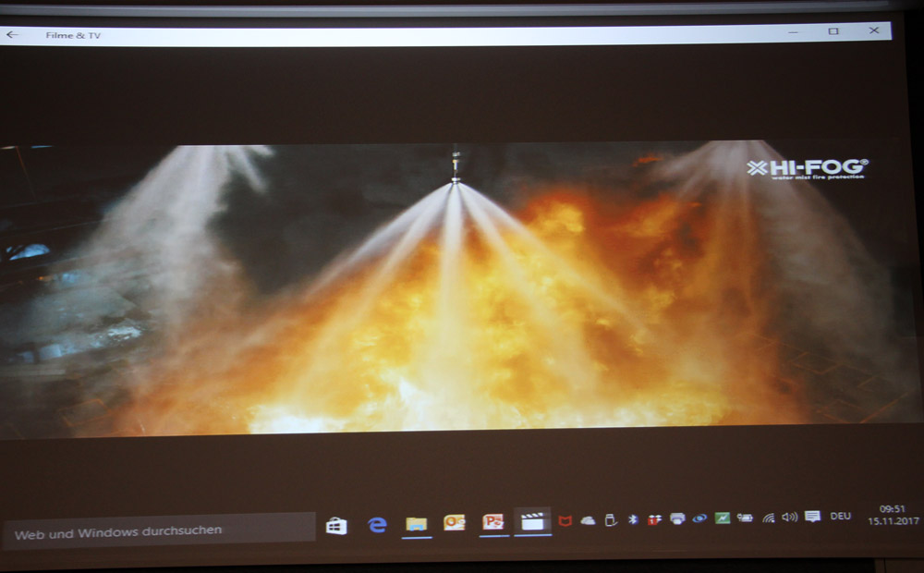The width and height of the screenshot is (924, 573).
Task: Open the Action Center notifications icon
Action: 812,517
